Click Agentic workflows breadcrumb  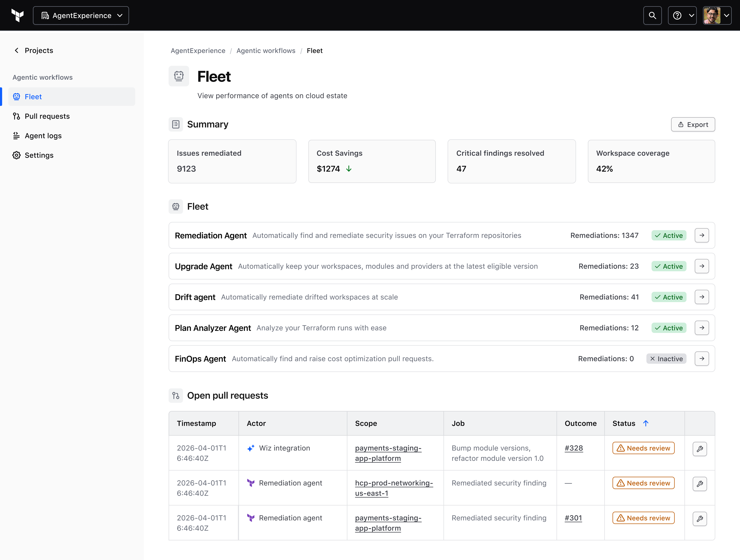coord(266,51)
